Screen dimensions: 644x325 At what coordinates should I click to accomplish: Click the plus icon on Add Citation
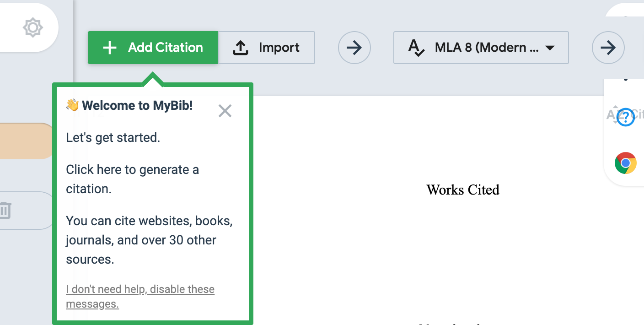(109, 48)
